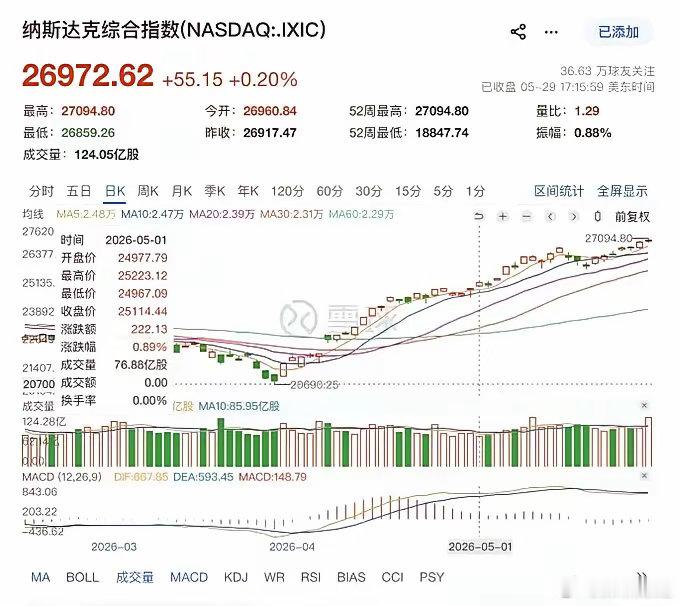Screen dimensions: 680x606
Task: Click the 2026-05-01 crosshair date marker
Action: click(480, 547)
